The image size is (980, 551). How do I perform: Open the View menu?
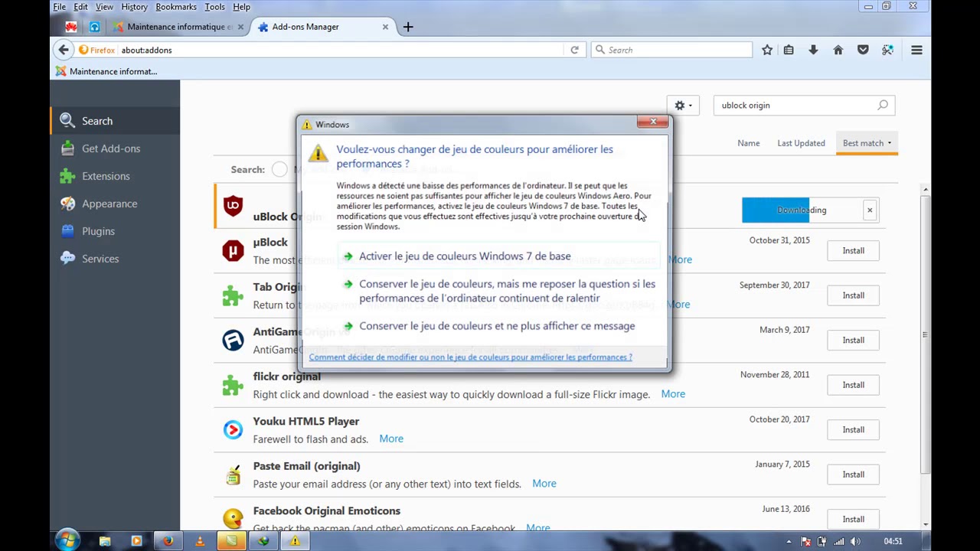point(104,7)
